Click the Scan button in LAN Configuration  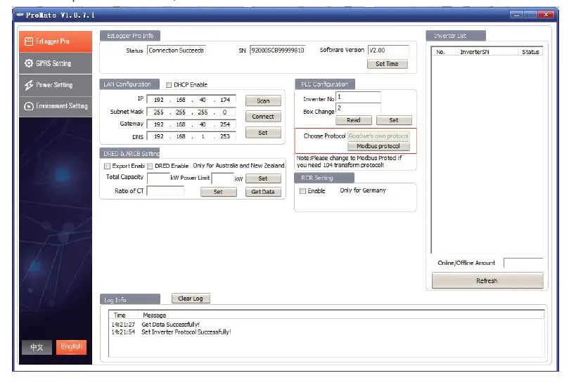point(263,100)
